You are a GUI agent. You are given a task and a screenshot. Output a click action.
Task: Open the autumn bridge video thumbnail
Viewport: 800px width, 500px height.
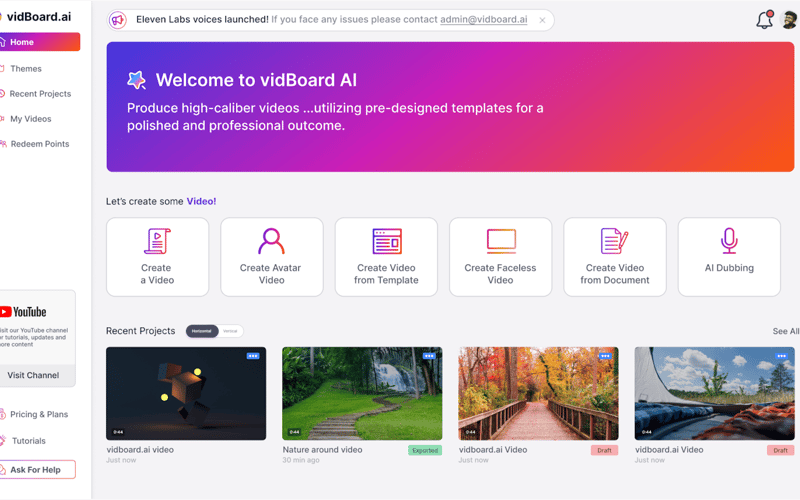coord(538,393)
